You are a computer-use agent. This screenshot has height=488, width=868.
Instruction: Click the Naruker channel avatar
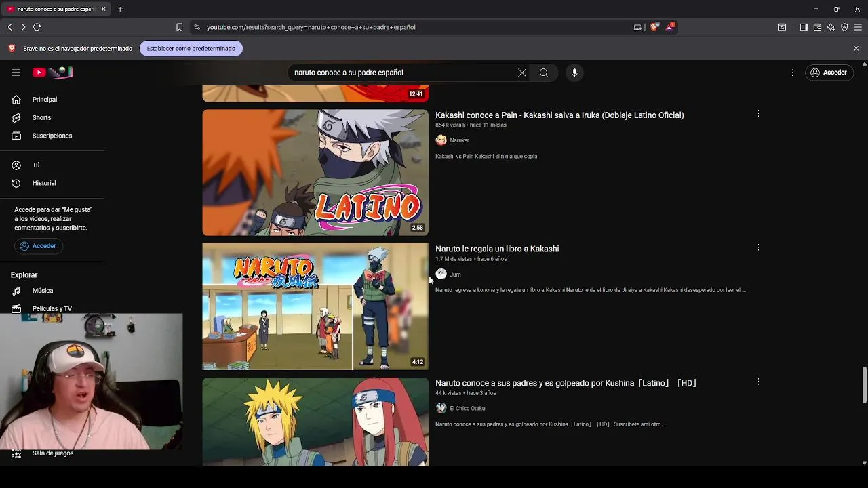pyautogui.click(x=441, y=140)
